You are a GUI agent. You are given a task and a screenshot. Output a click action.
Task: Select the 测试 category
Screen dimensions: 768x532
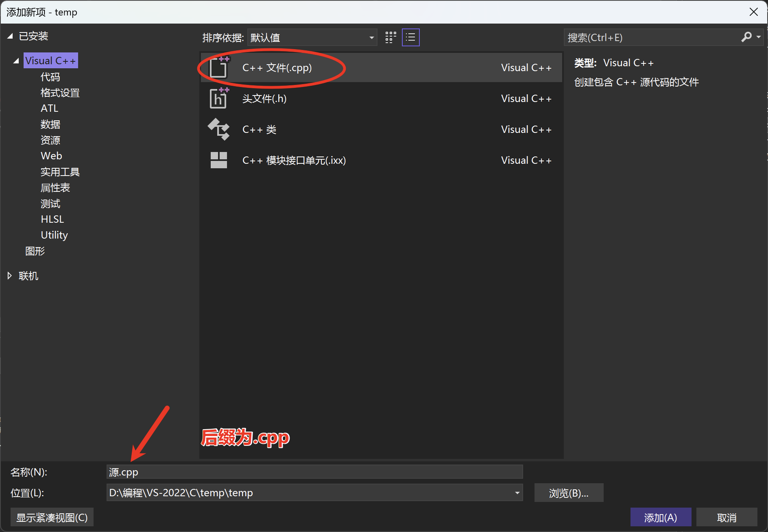tap(50, 204)
